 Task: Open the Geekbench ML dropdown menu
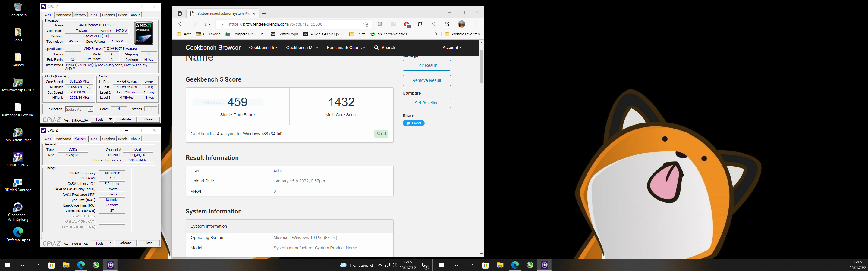tap(302, 48)
